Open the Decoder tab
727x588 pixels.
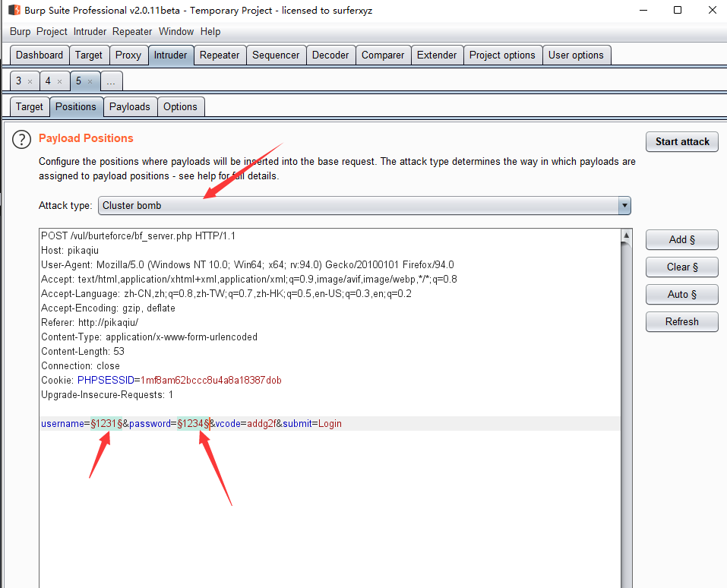pyautogui.click(x=330, y=55)
